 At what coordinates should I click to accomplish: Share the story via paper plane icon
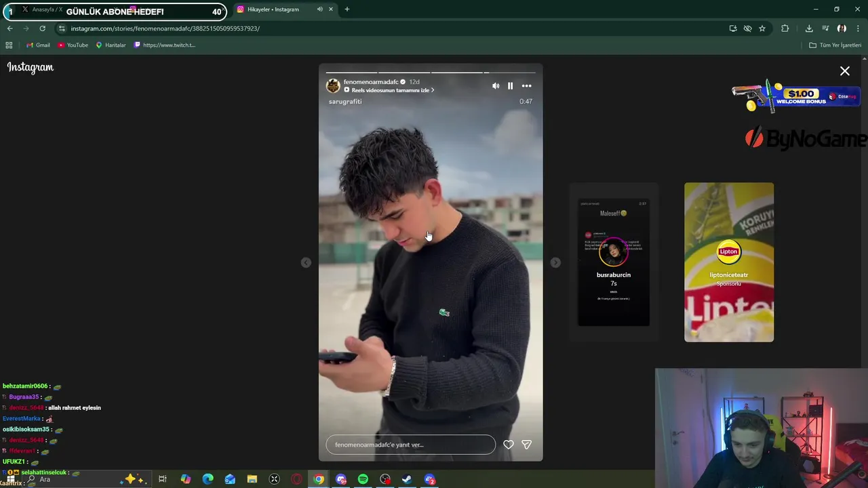527,445
